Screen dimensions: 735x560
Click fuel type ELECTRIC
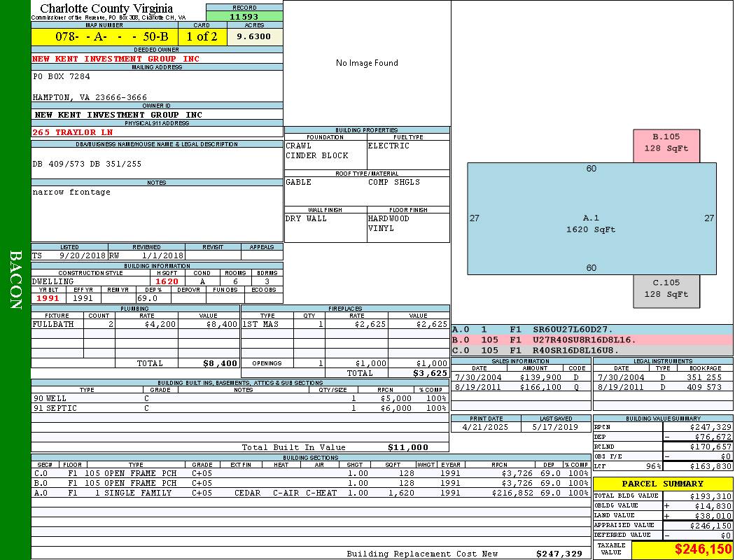(x=388, y=146)
